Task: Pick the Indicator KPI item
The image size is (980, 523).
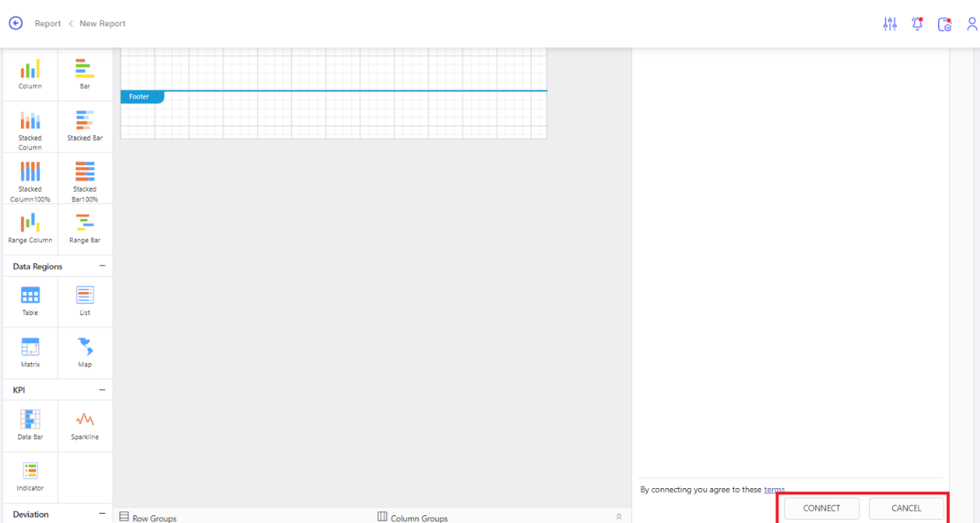Action: click(x=30, y=476)
